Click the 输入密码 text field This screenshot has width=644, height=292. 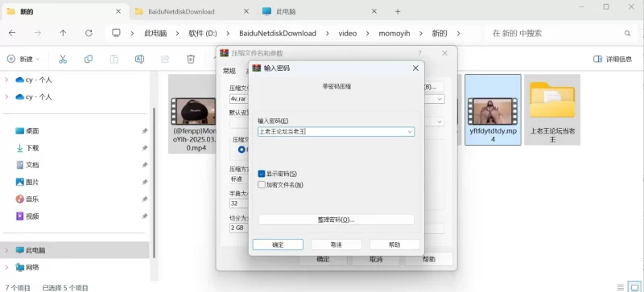(332, 132)
